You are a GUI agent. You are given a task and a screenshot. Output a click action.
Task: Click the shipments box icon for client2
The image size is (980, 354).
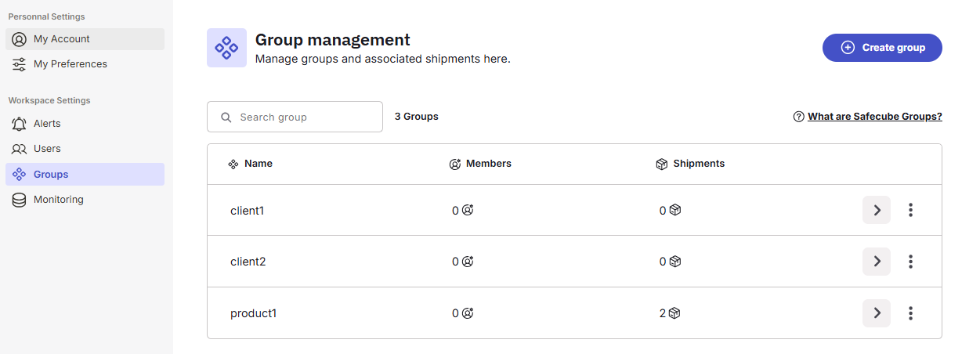(x=674, y=262)
